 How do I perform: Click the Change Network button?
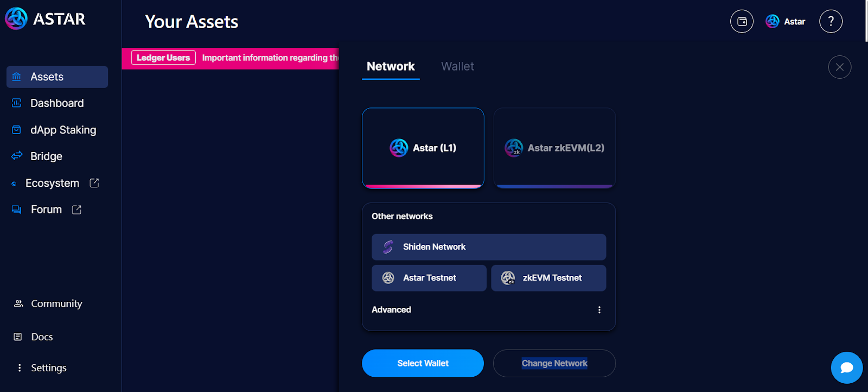point(554,363)
